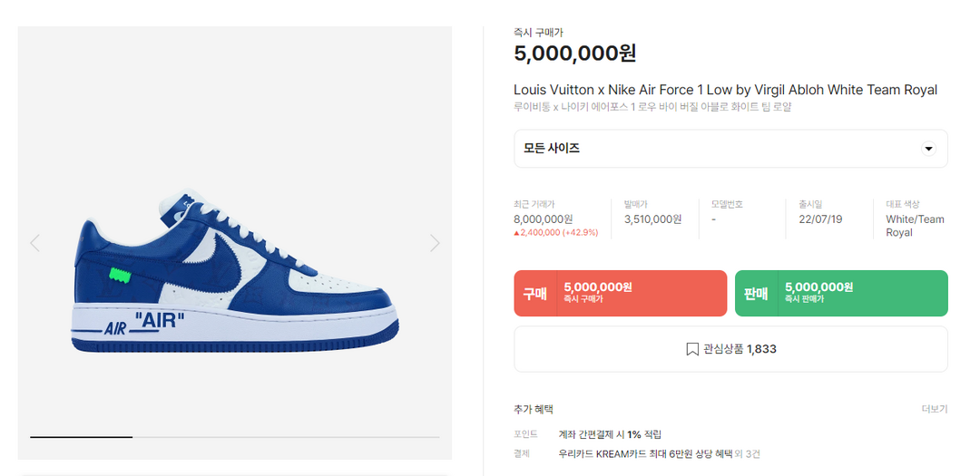The height and width of the screenshot is (476, 980).
Task: Click the 즉시 구매가 5,000,000원 price heading
Action: click(574, 53)
